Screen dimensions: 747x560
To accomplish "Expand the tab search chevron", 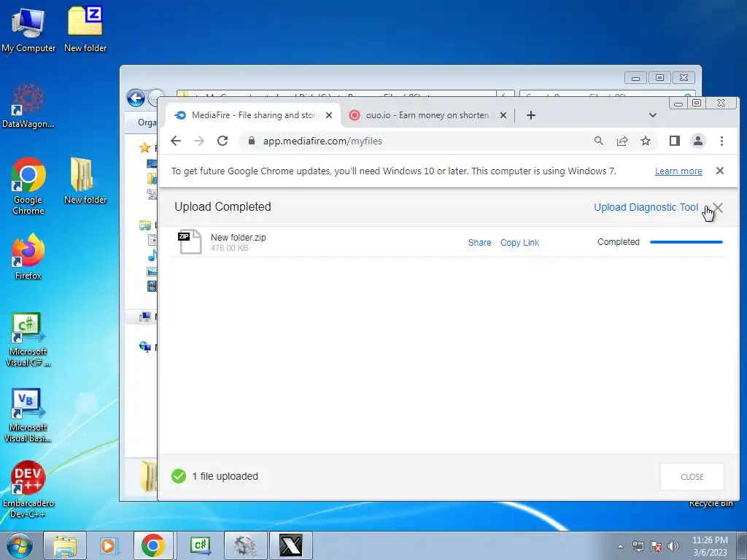I will coord(653,115).
